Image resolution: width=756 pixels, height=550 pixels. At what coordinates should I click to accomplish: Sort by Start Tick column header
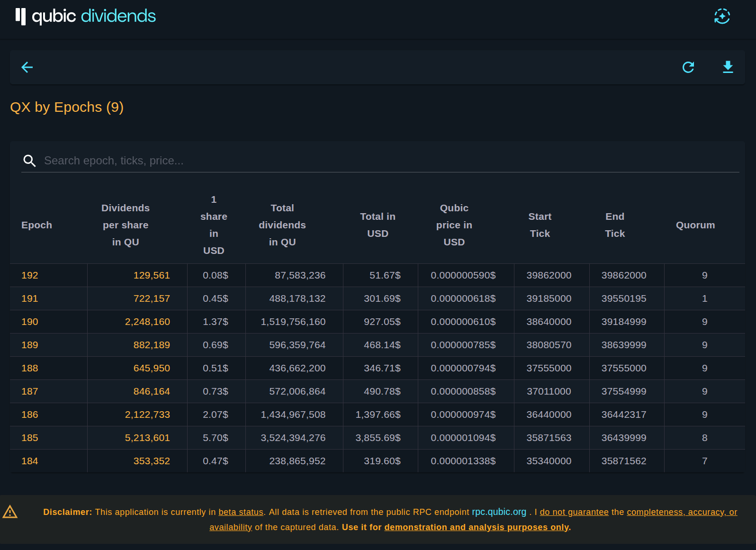point(540,225)
